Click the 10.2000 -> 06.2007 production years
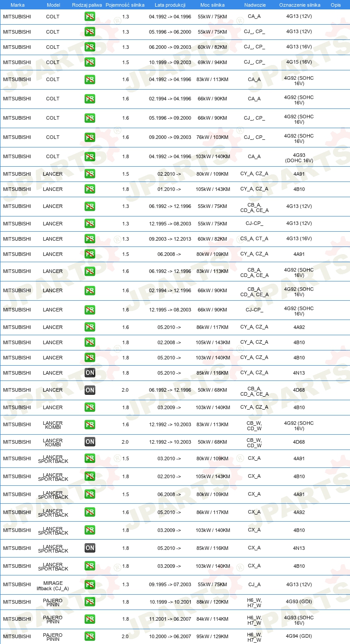Screen dimensions: 350x644 170,636
